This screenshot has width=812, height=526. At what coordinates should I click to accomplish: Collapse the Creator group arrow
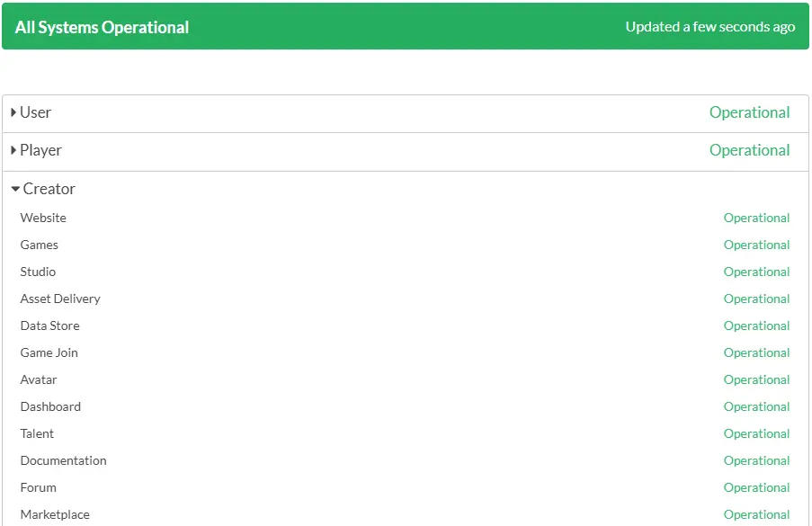pyautogui.click(x=15, y=189)
